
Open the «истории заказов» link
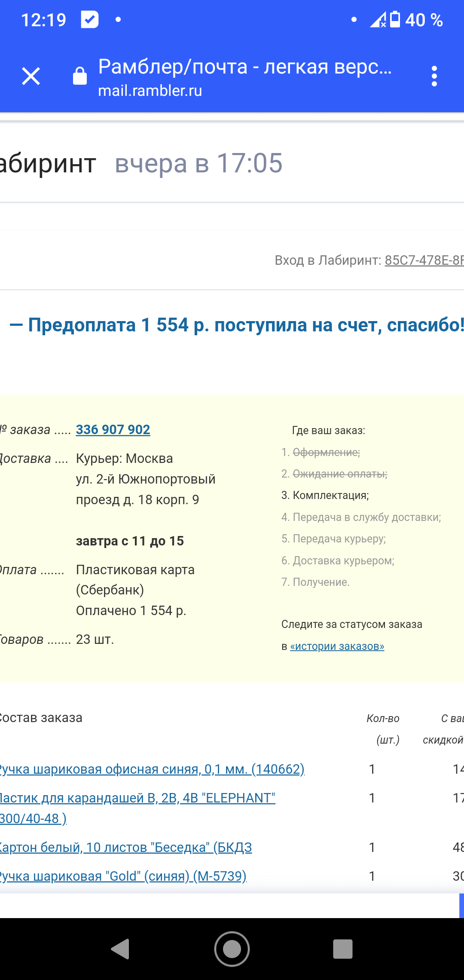[x=337, y=646]
